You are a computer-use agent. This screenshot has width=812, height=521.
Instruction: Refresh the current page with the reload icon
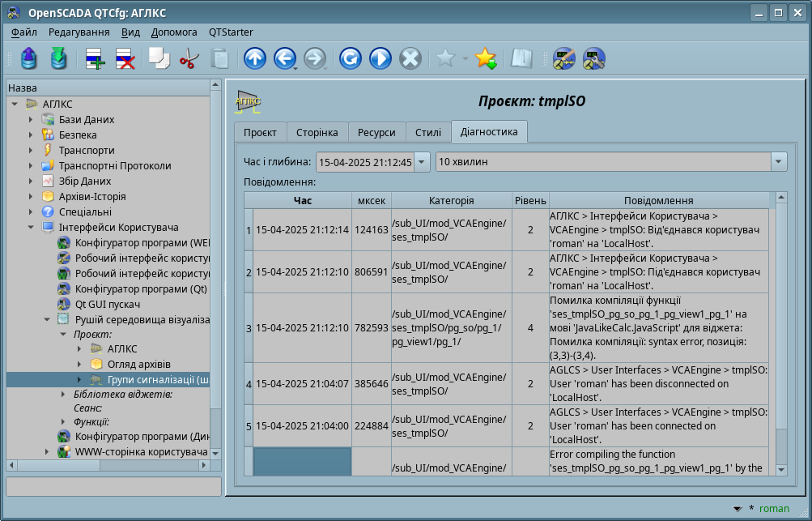pyautogui.click(x=350, y=58)
